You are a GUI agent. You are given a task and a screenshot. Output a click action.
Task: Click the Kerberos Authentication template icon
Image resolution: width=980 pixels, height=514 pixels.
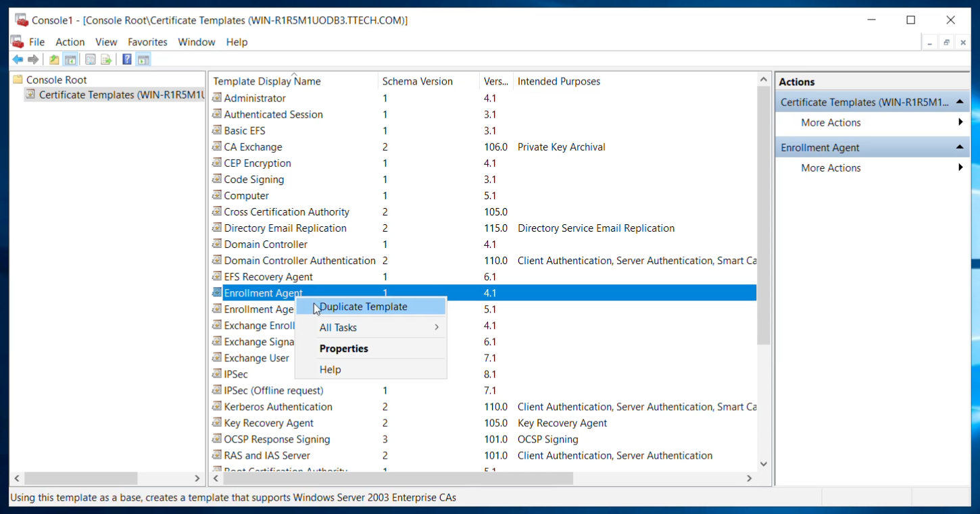pyautogui.click(x=217, y=405)
